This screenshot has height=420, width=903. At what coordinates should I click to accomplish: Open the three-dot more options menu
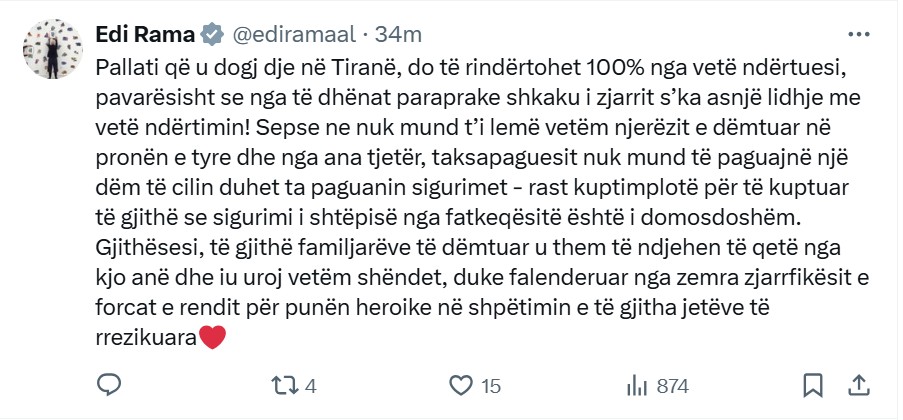point(857,34)
